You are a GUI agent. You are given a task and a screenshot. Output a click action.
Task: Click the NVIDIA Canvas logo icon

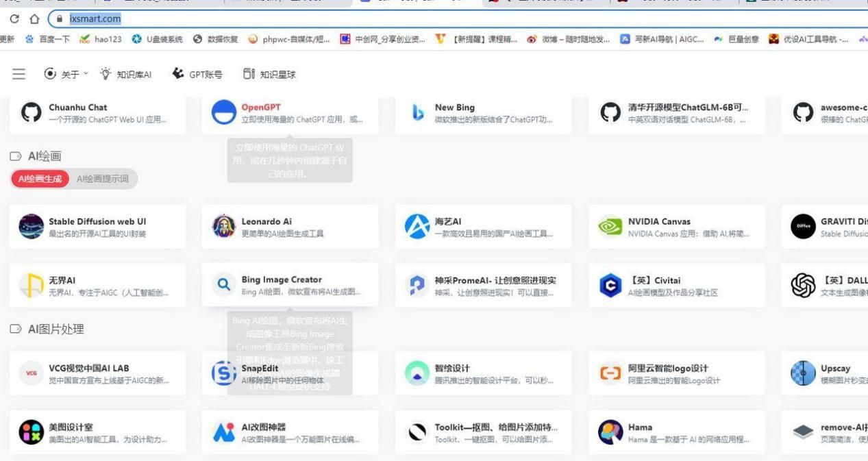point(610,227)
